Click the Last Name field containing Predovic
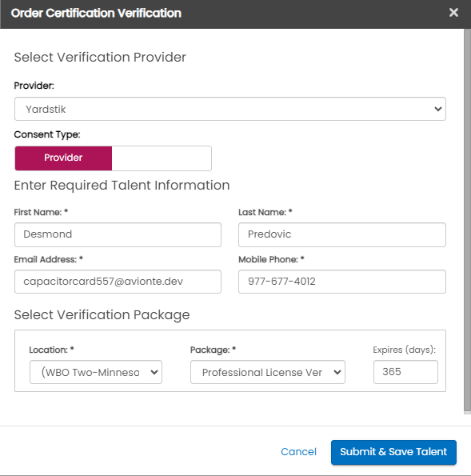The height and width of the screenshot is (476, 471). pos(342,234)
